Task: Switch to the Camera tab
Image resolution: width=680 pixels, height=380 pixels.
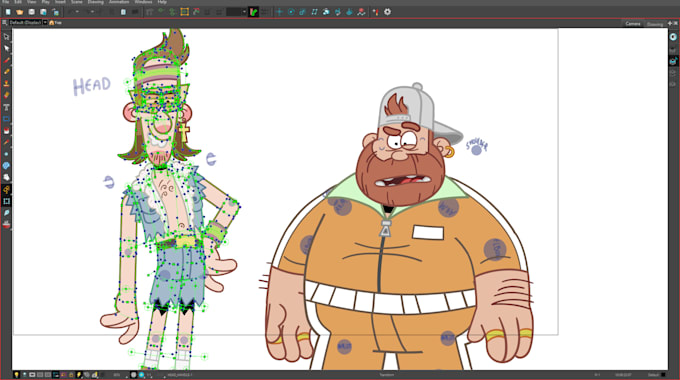Action: (633, 23)
